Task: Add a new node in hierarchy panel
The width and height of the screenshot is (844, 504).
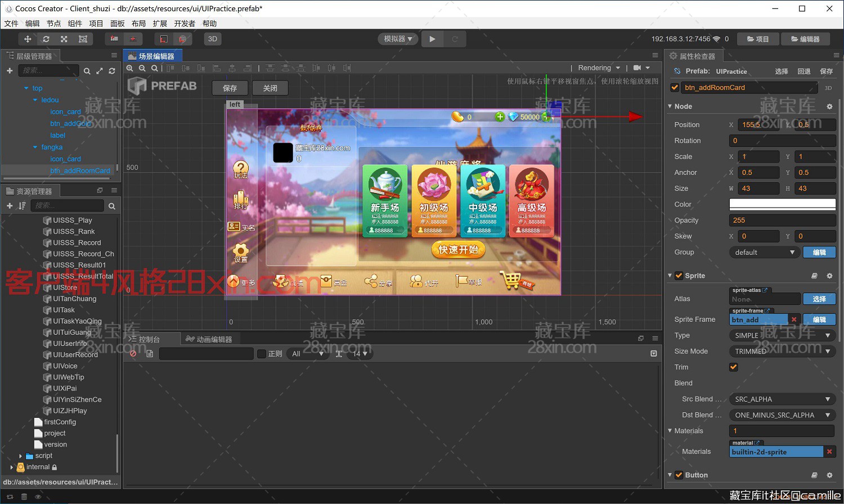Action: [x=10, y=71]
